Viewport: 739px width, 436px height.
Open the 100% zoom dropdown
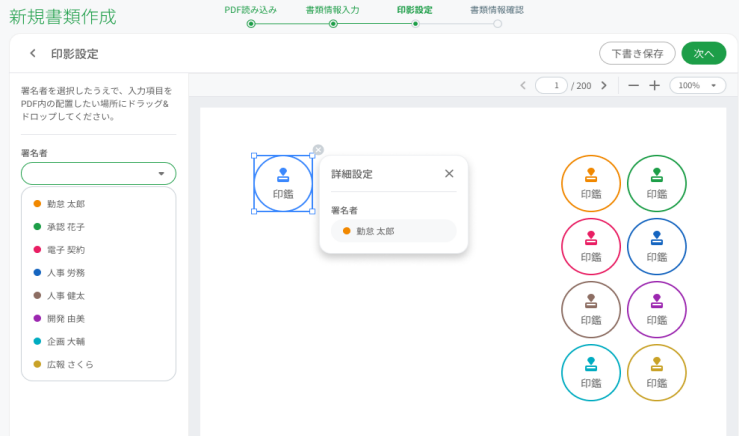coord(698,85)
